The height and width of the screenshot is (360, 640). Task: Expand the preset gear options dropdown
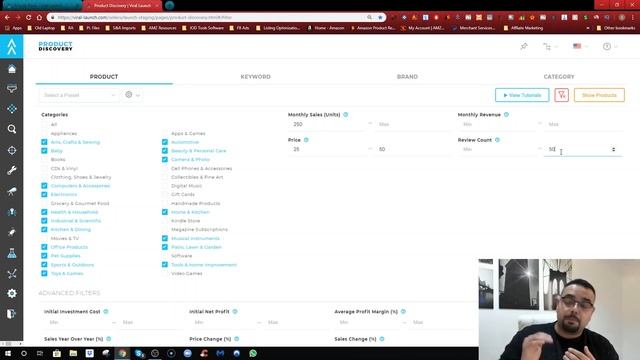click(133, 95)
